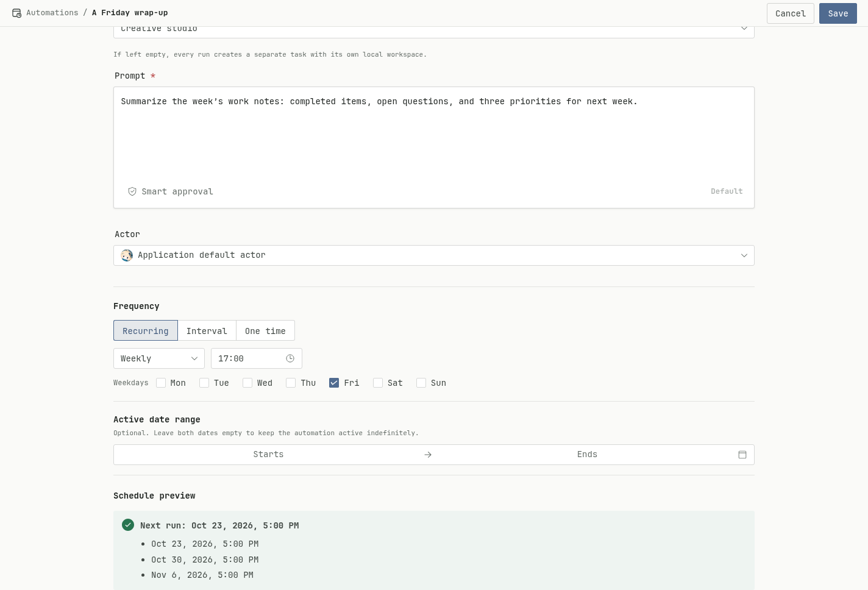Click the Ends date field

[587, 455]
